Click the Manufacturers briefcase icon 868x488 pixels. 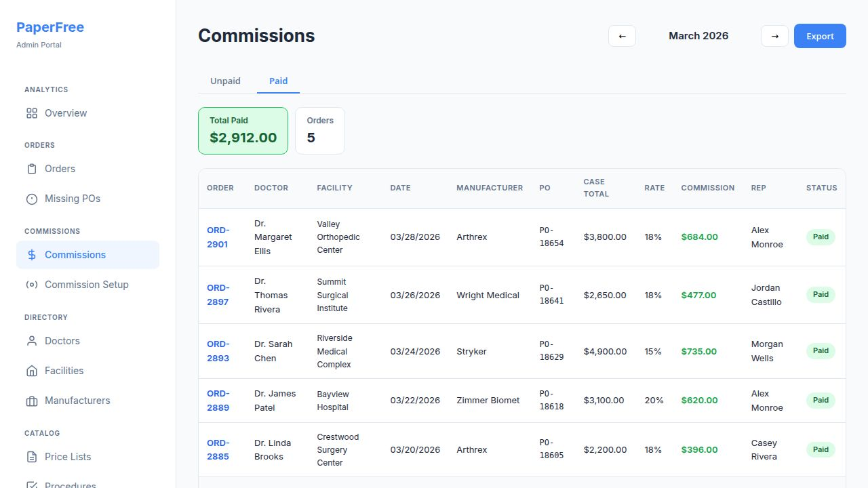[32, 401]
